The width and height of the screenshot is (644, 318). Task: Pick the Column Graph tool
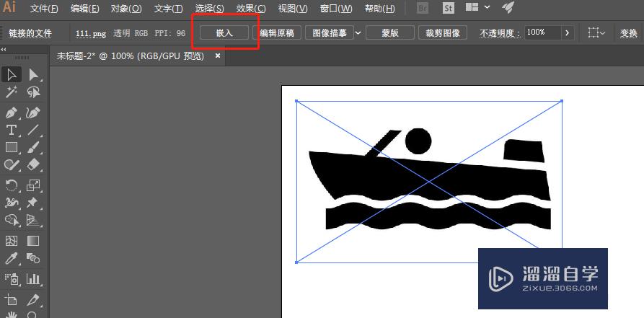(x=33, y=279)
